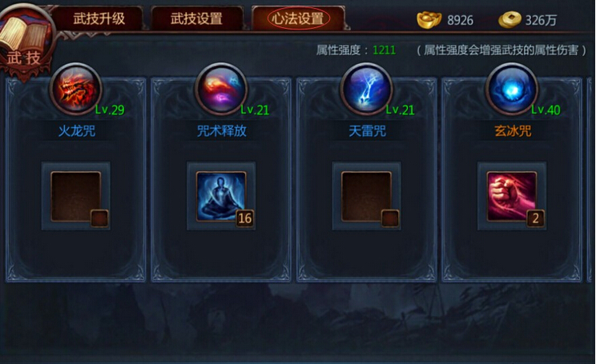Click the gold ingot currency icon
The height and width of the screenshot is (364, 596).
point(429,20)
